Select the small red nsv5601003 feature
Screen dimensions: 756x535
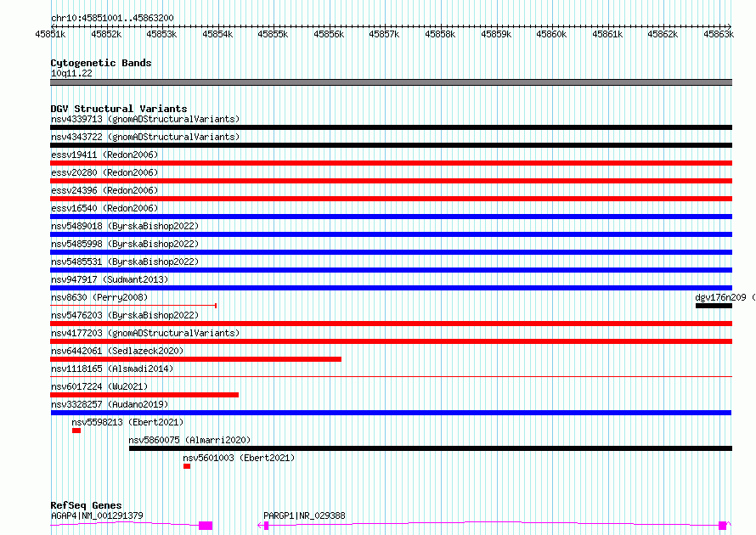[x=187, y=466]
